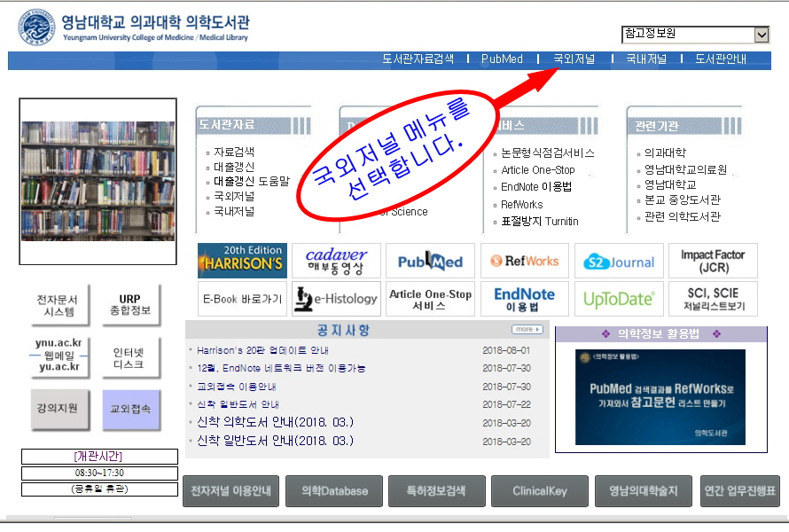
Task: Open 관련 의학도서관 link
Action: (683, 216)
